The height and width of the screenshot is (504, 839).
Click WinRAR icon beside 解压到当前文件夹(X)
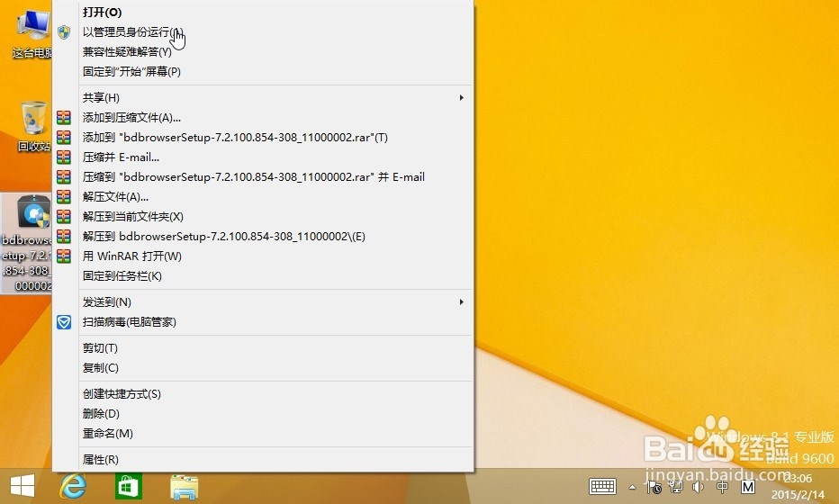pyautogui.click(x=64, y=217)
